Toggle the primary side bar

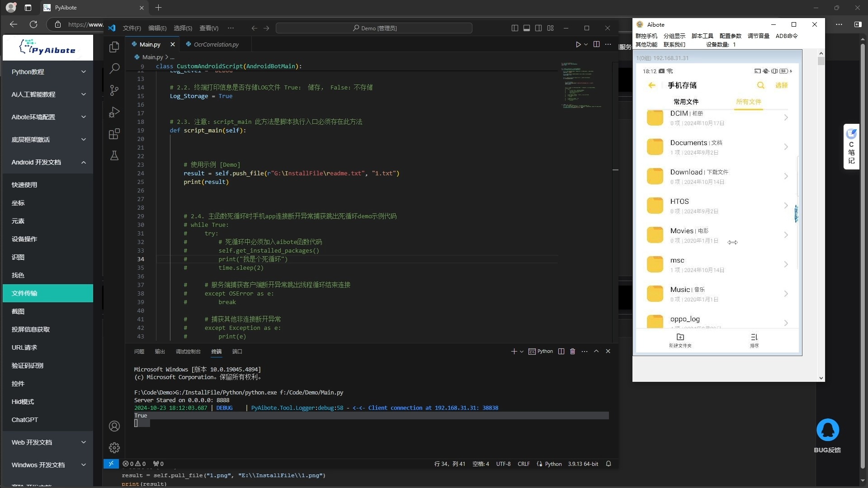pos(514,28)
